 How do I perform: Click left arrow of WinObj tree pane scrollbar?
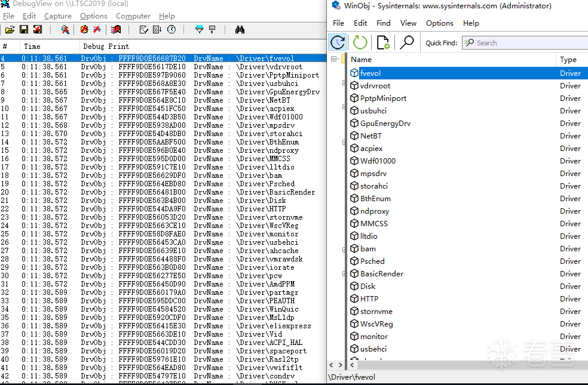tap(331, 365)
